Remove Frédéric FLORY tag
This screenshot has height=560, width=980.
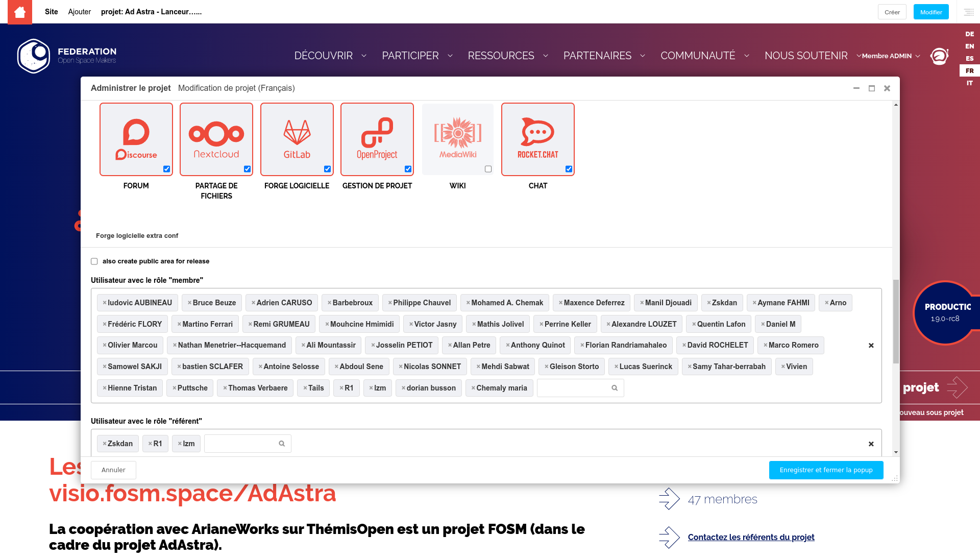coord(105,324)
